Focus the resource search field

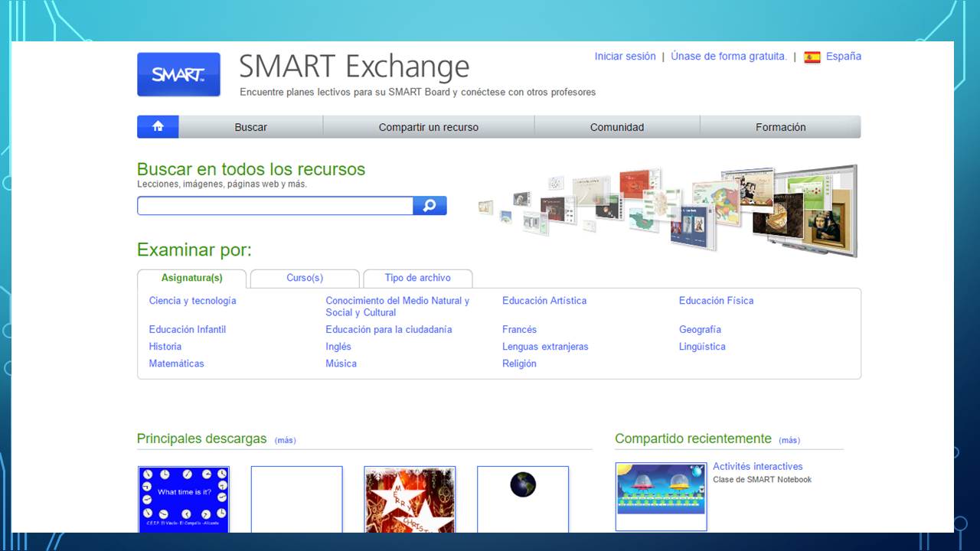pyautogui.click(x=276, y=205)
